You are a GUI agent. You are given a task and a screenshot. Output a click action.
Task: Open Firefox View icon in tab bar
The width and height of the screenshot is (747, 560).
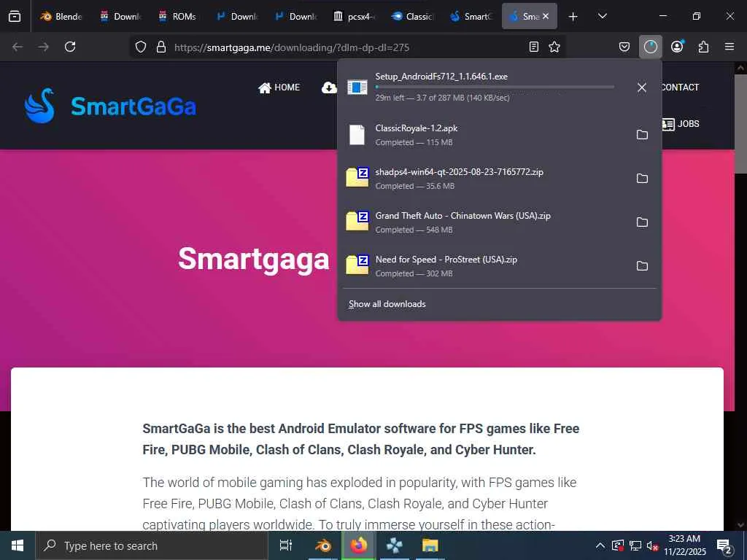coord(15,16)
